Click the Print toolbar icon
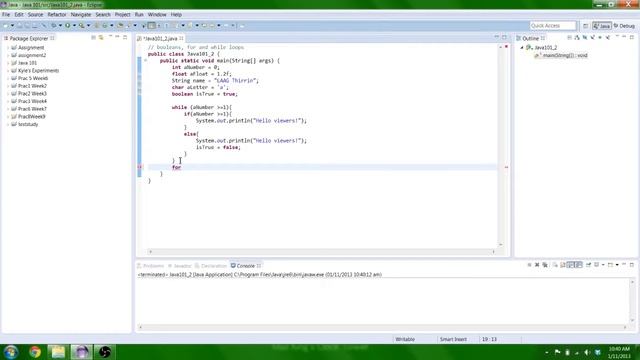The width and height of the screenshot is (640, 360). [34, 25]
